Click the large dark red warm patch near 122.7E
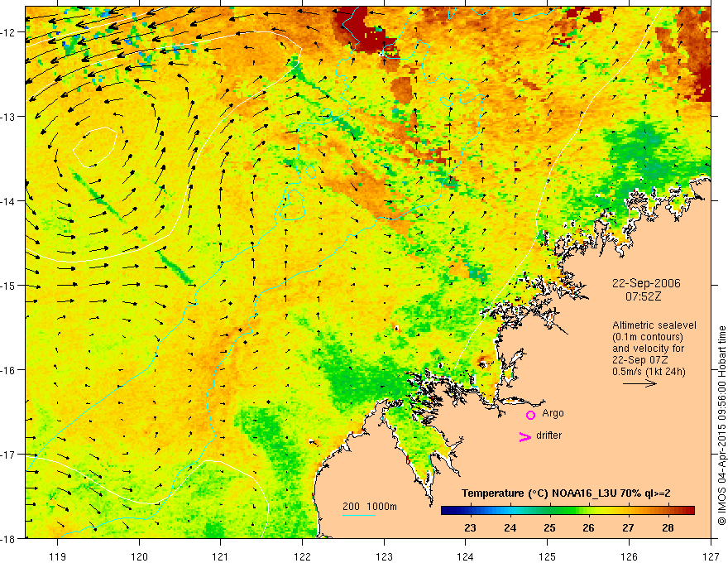The height and width of the screenshot is (563, 728). (363, 31)
